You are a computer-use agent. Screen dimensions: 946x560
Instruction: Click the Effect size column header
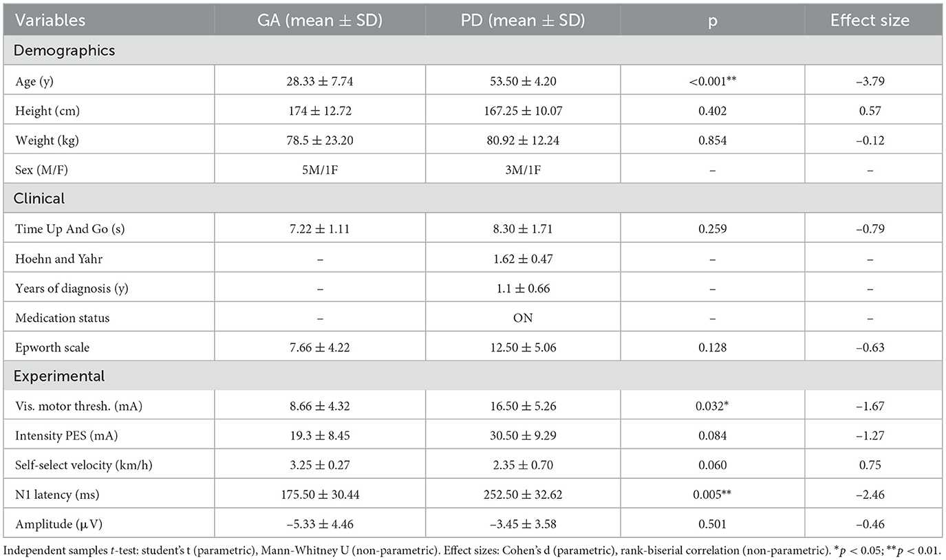tap(870, 20)
